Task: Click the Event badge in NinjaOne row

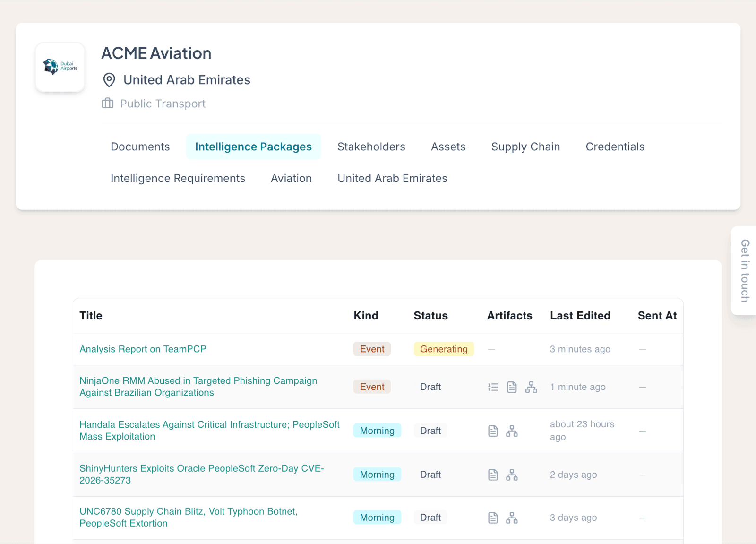Action: coord(372,387)
